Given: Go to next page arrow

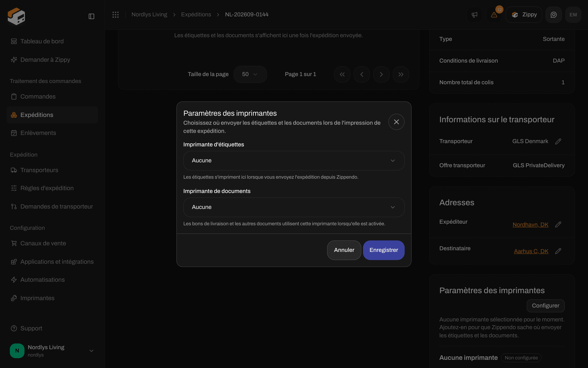Looking at the screenshot, I should [381, 74].
